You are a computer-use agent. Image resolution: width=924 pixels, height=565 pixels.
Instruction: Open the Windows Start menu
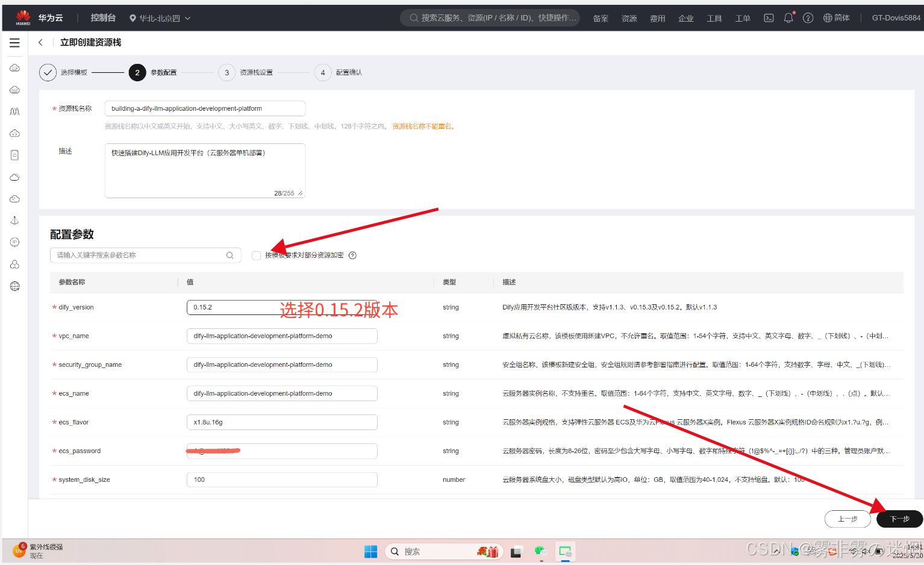point(370,551)
